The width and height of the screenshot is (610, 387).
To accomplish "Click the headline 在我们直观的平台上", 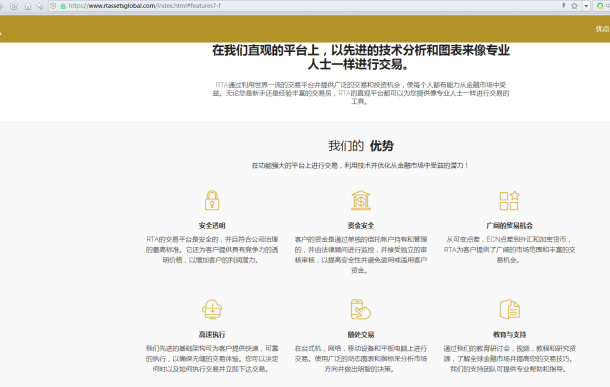I will (x=361, y=57).
